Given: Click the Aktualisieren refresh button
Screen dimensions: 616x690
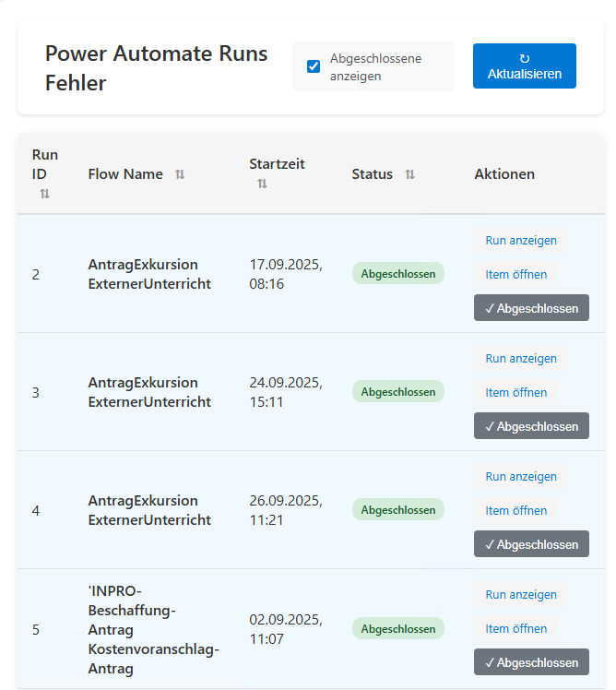Looking at the screenshot, I should click(525, 66).
